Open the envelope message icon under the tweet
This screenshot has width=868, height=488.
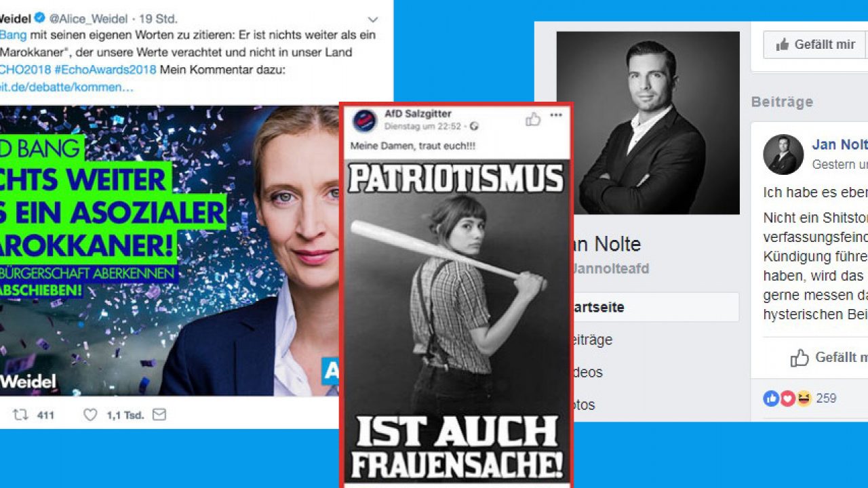click(159, 415)
